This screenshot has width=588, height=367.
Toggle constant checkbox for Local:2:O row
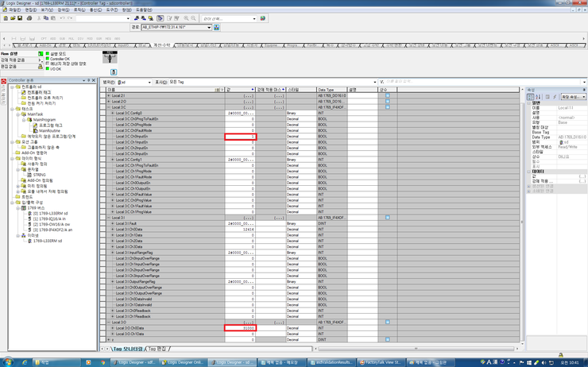(x=388, y=101)
